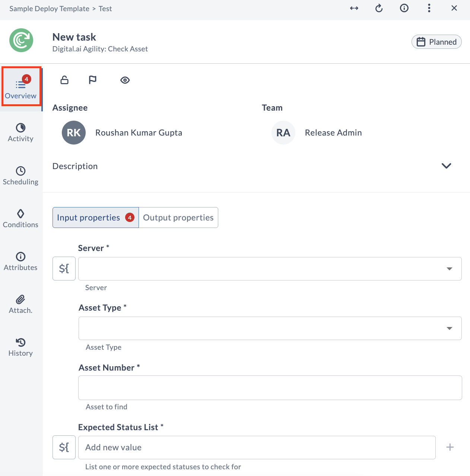
Task: Click the Add new value input field
Action: [x=257, y=447]
